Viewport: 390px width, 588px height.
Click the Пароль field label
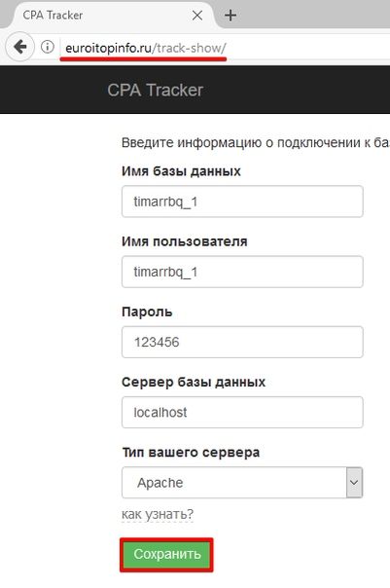147,312
